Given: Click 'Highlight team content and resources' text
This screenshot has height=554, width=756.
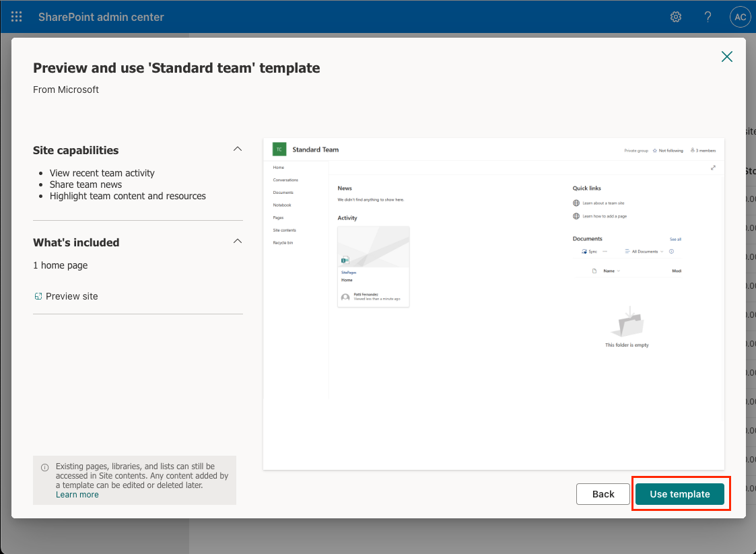Looking at the screenshot, I should click(x=128, y=197).
